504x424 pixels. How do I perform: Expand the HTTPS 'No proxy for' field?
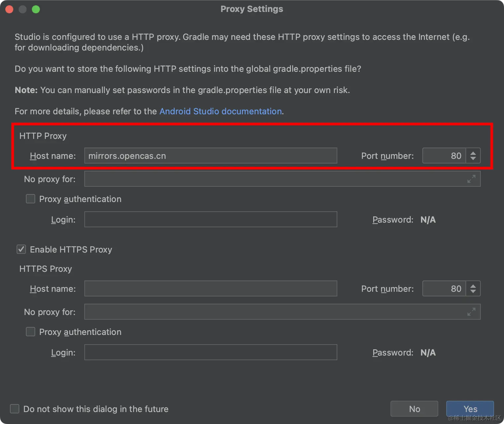[471, 312]
